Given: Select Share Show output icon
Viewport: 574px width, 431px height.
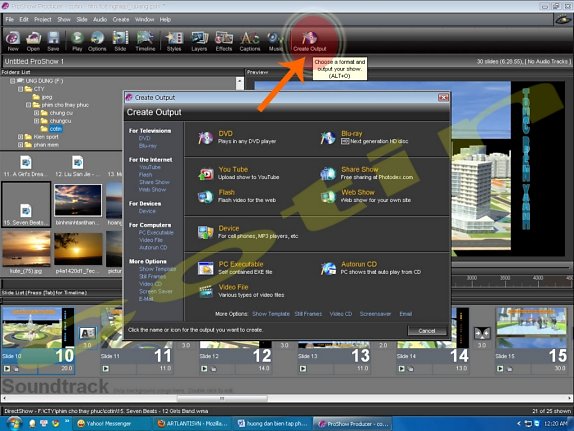Looking at the screenshot, I should tap(328, 174).
